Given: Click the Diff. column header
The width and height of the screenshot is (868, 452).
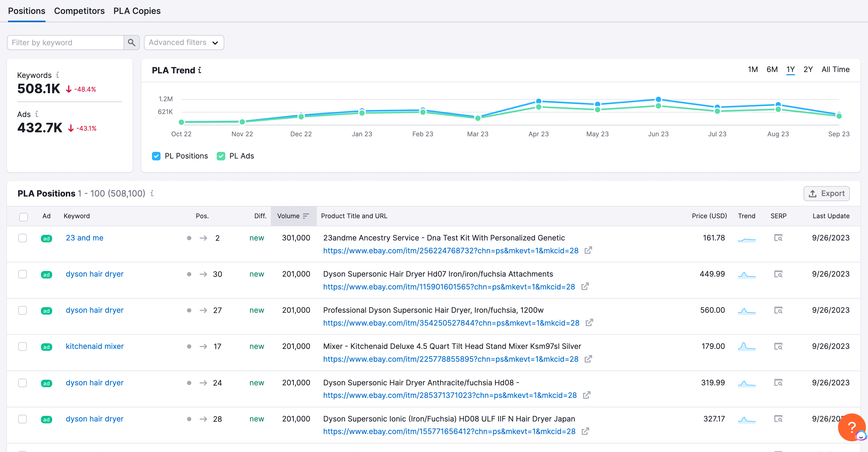Looking at the screenshot, I should [x=260, y=216].
